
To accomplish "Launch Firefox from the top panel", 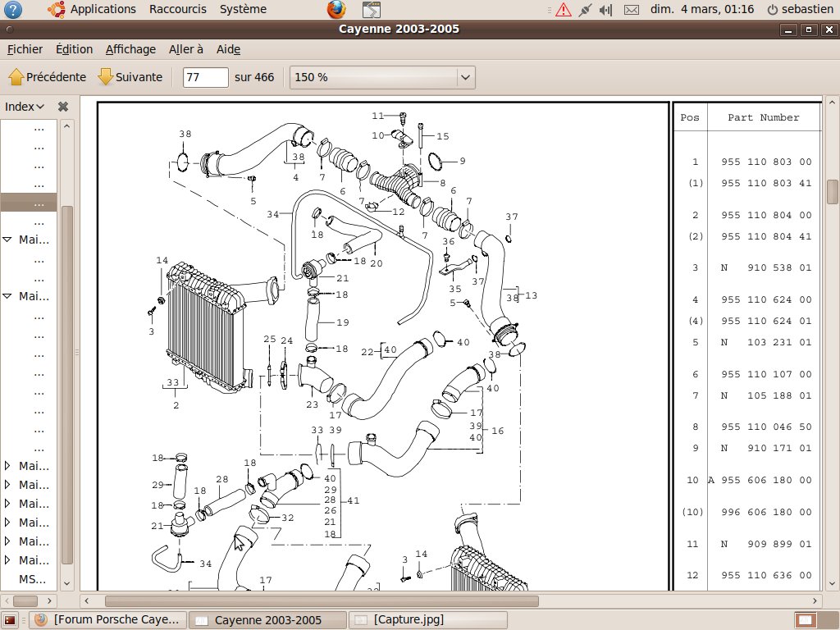I will point(336,9).
